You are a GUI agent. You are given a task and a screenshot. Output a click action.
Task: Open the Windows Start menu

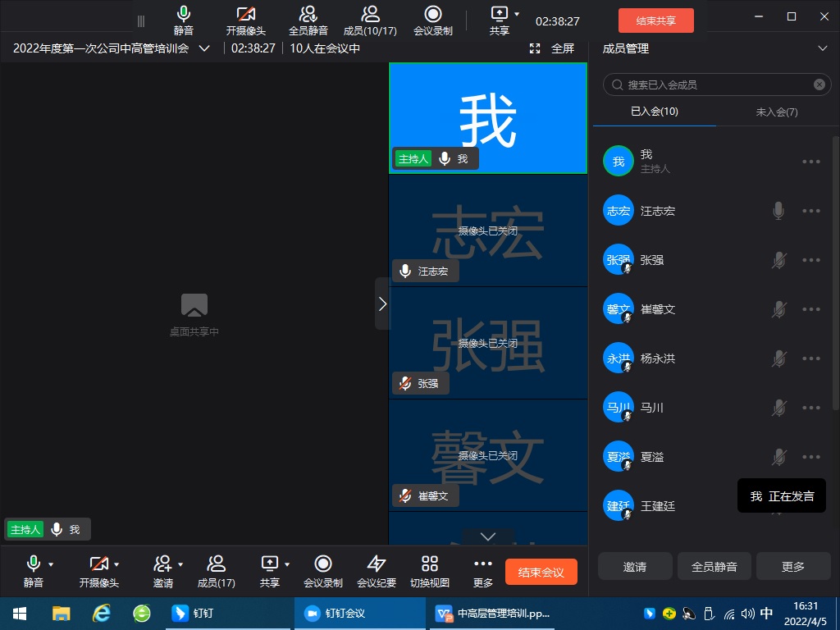[x=20, y=614]
